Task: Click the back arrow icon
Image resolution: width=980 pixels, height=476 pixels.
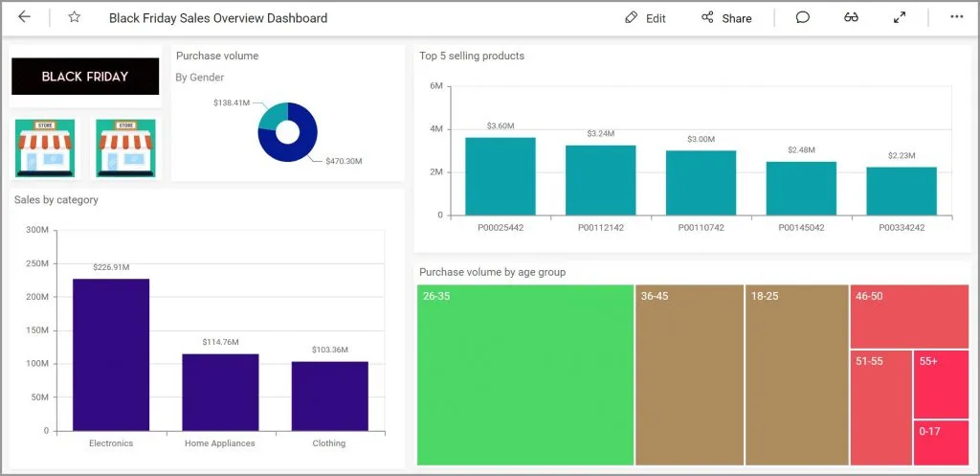Action: point(24,17)
